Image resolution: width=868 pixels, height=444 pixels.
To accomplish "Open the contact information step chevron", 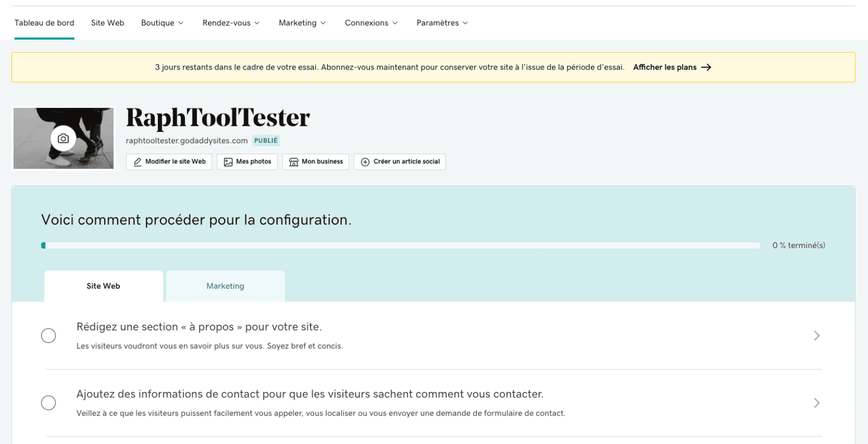I will [x=816, y=403].
